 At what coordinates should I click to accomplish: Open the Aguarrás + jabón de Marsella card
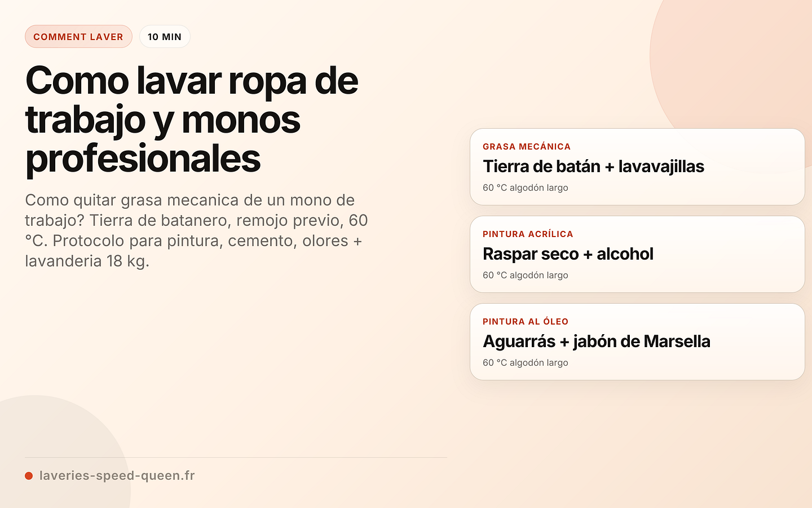point(637,341)
